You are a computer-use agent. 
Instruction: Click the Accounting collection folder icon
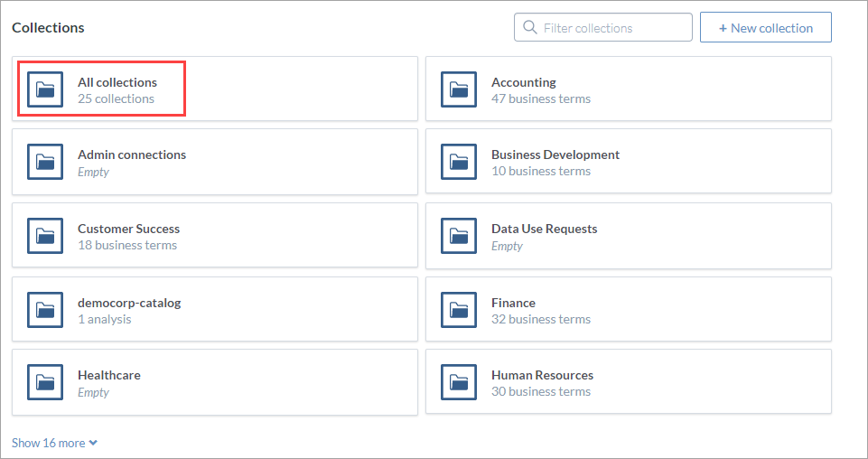[458, 89]
